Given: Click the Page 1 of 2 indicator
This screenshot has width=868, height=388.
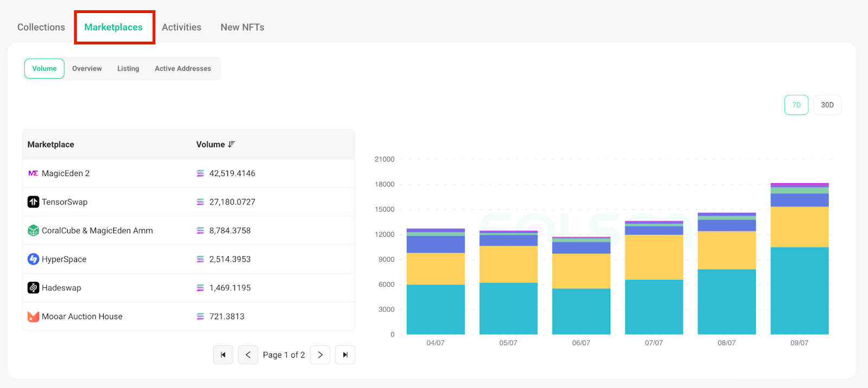Looking at the screenshot, I should [x=284, y=355].
